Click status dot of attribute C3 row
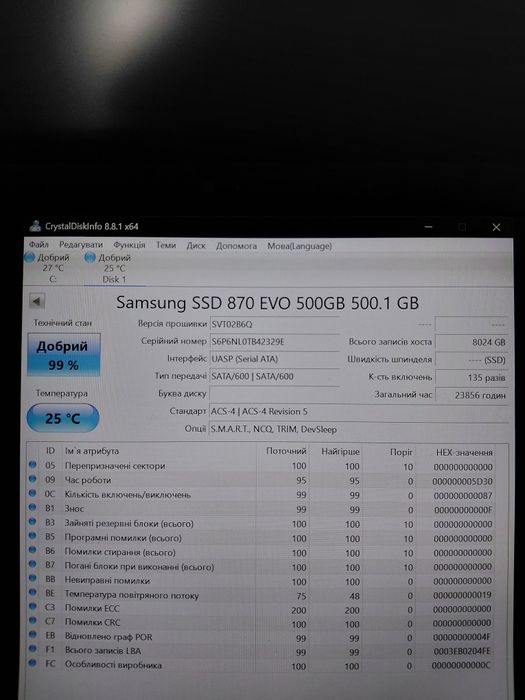 pos(32,607)
